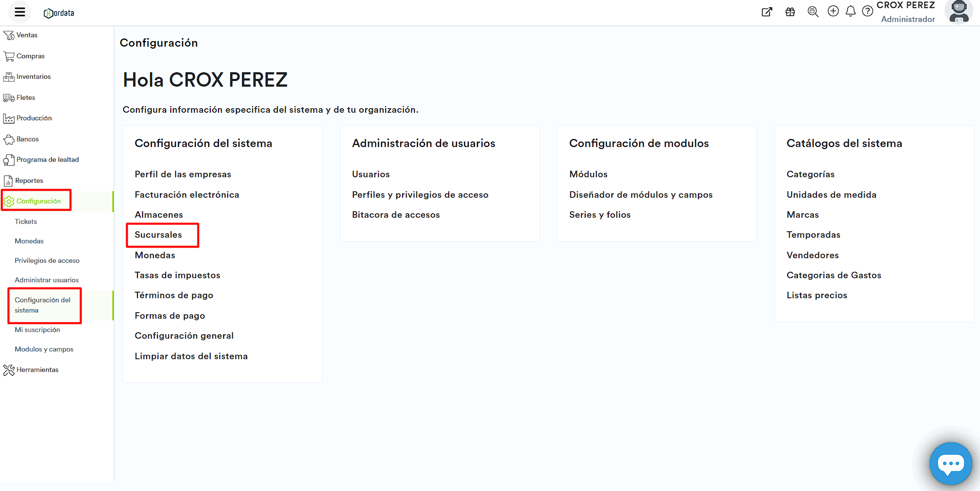Expand the Inventarios sidebar section
The height and width of the screenshot is (491, 980).
point(33,77)
